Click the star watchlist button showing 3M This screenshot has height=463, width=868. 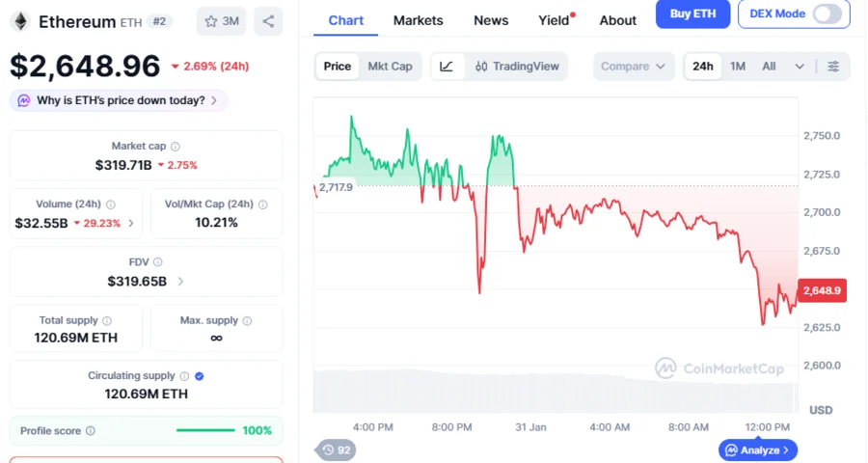click(221, 21)
